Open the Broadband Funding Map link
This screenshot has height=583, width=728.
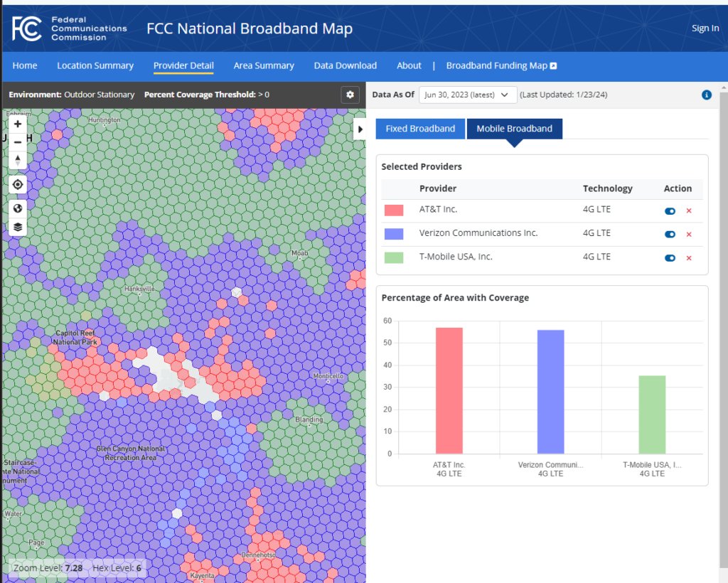click(501, 65)
